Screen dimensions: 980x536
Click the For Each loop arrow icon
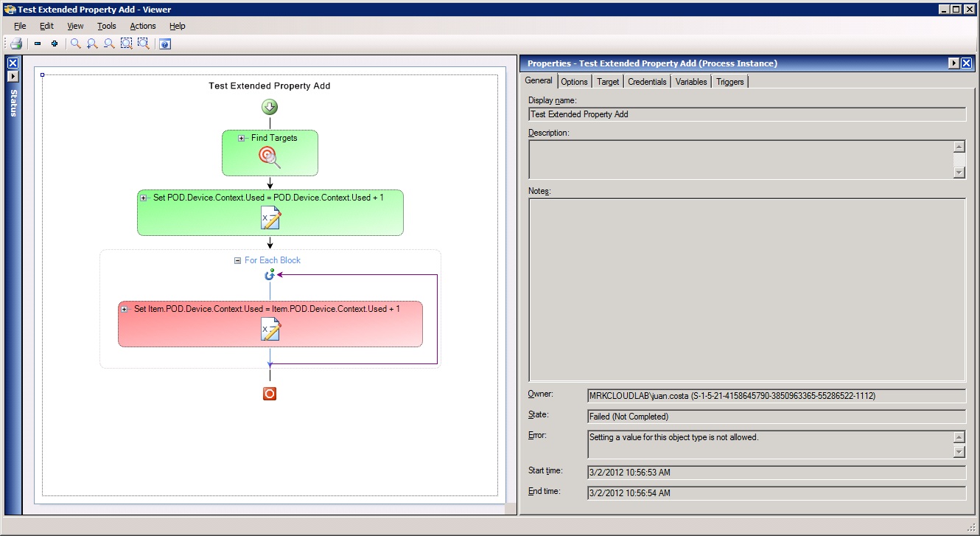pyautogui.click(x=270, y=274)
